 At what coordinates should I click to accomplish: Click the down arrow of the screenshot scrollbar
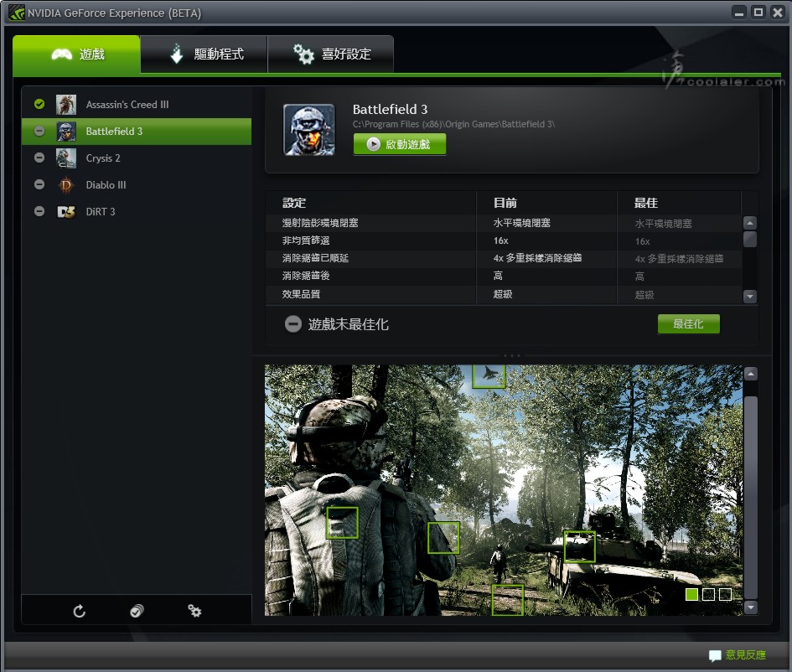point(751,607)
